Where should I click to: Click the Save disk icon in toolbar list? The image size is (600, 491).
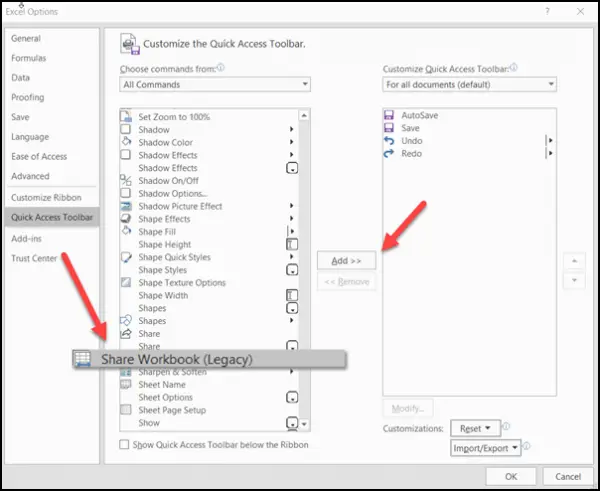coord(389,127)
